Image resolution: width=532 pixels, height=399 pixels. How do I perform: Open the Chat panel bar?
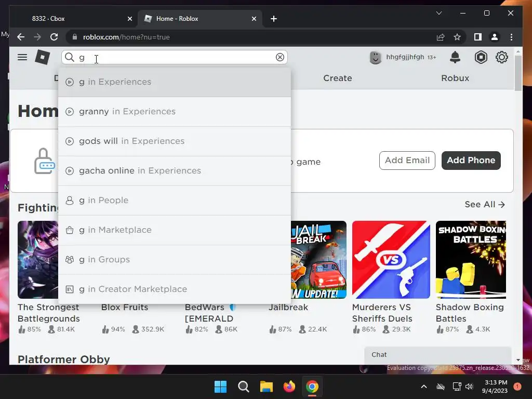click(x=437, y=355)
